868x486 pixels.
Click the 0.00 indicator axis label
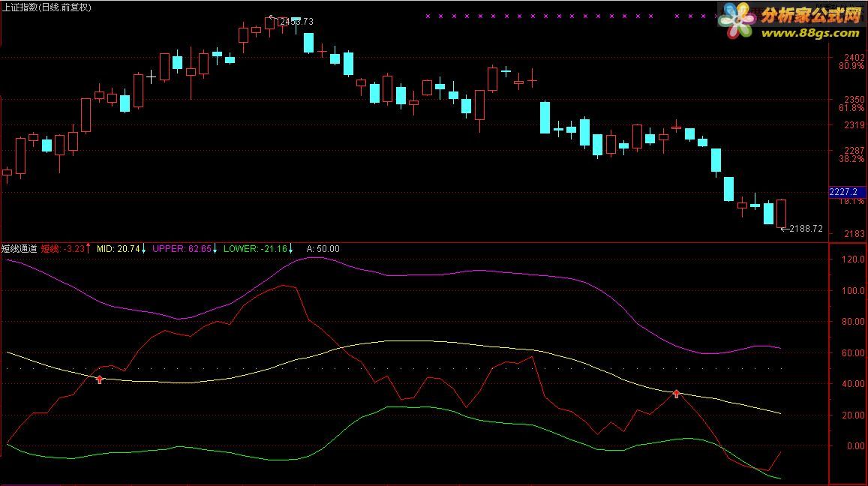(x=856, y=446)
